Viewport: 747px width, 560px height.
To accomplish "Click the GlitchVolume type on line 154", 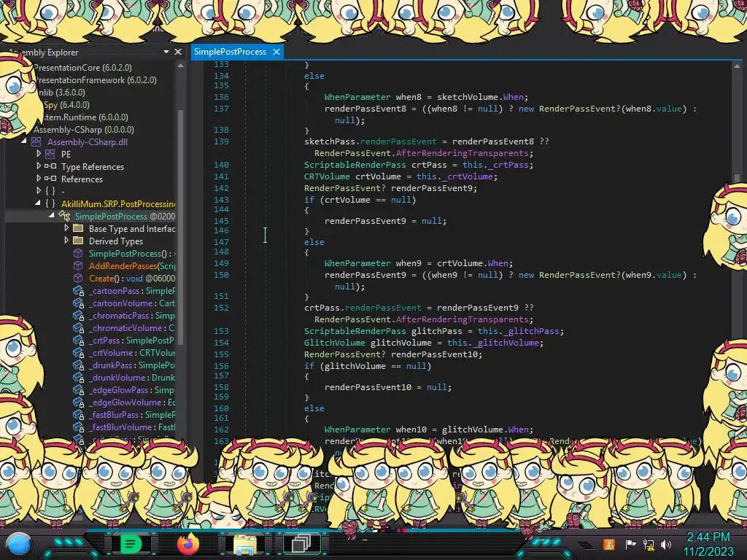I will tap(334, 343).
